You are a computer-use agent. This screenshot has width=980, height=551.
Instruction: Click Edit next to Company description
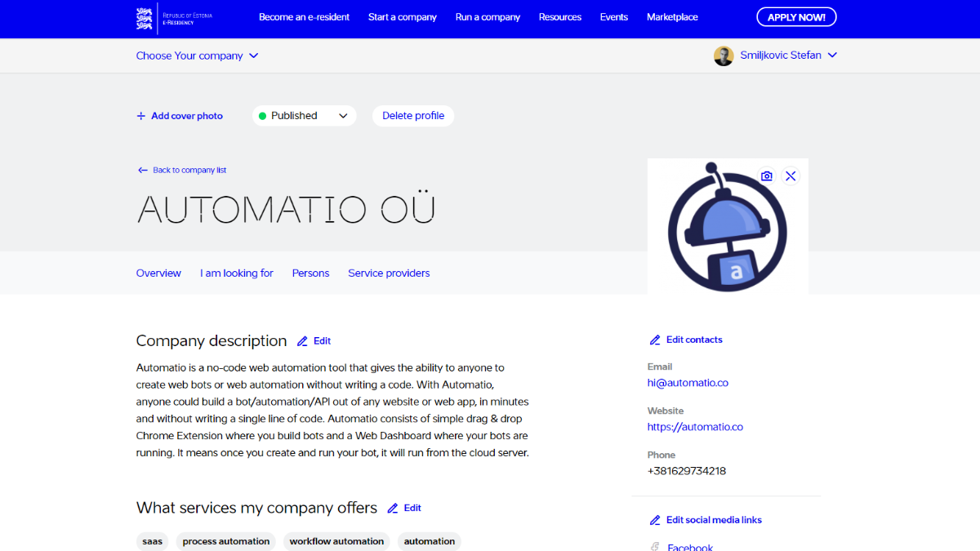point(314,341)
